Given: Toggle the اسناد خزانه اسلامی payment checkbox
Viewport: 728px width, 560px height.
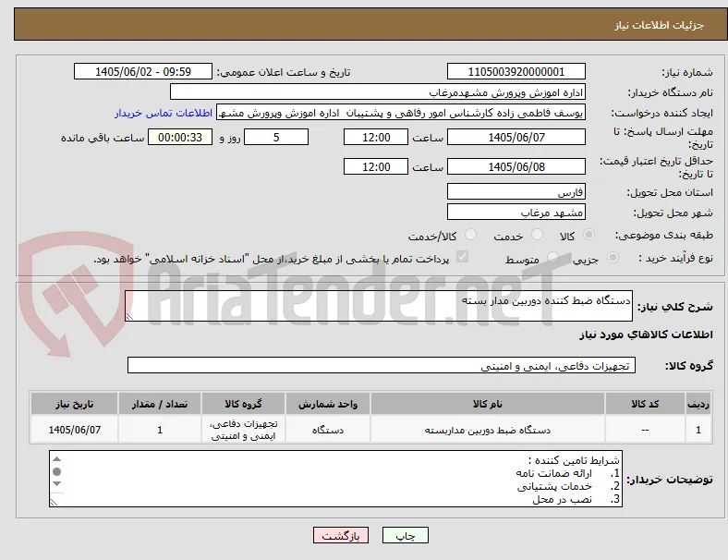Looking at the screenshot, I should [463, 257].
